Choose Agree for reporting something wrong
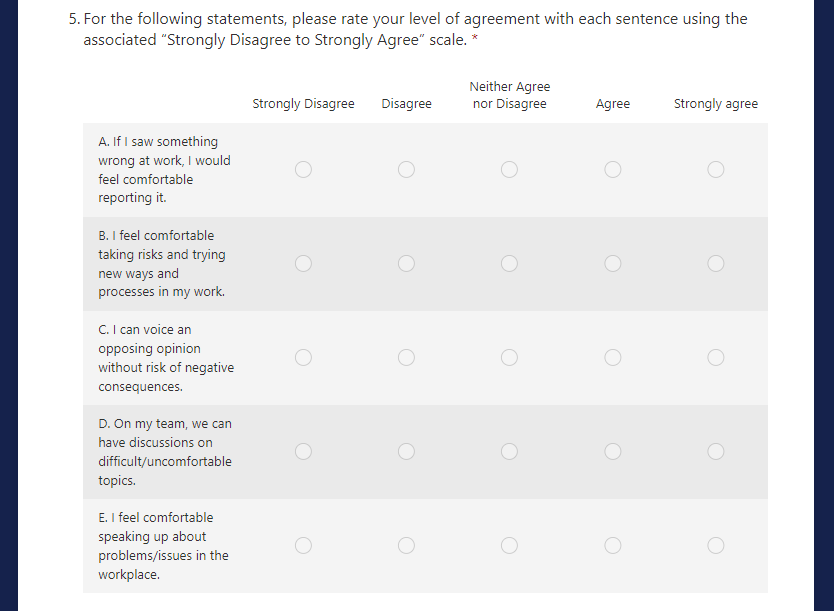Screen dimensions: 834x611 pyautogui.click(x=613, y=170)
